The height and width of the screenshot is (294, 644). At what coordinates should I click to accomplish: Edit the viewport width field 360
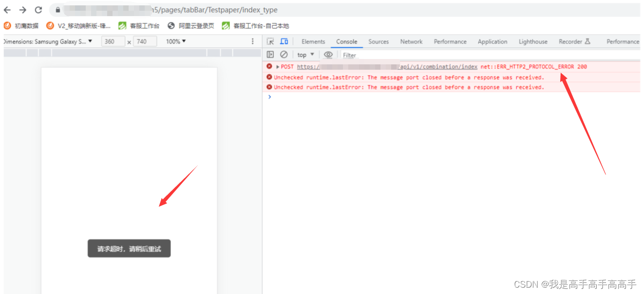(x=113, y=41)
